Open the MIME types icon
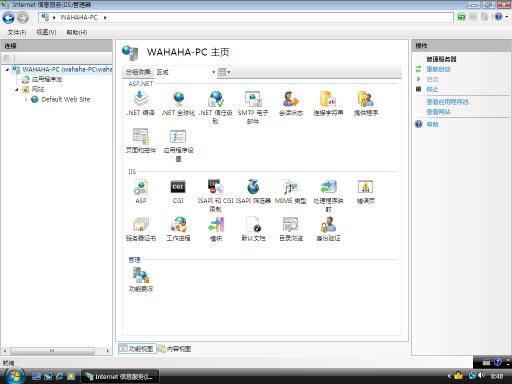 point(290,187)
